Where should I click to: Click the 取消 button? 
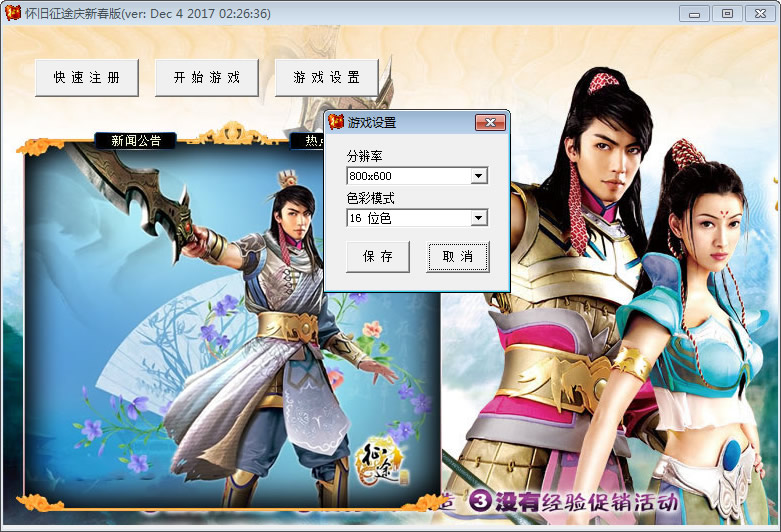[x=458, y=257]
